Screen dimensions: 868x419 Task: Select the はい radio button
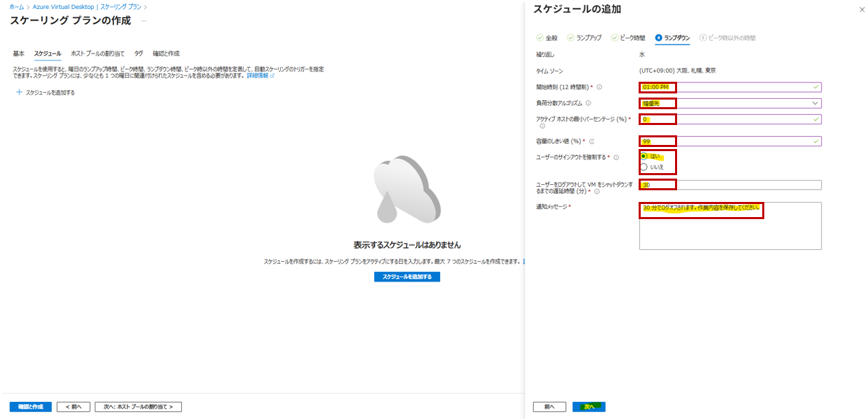(x=643, y=156)
